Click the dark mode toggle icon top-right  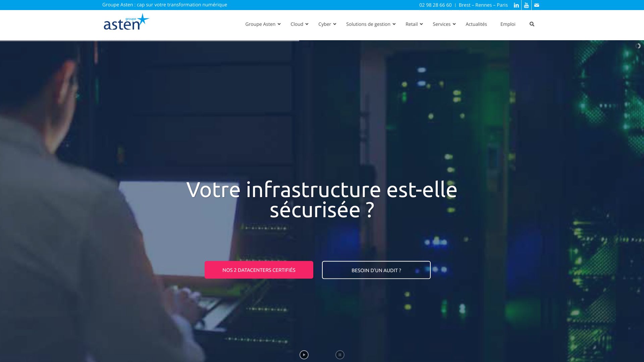[638, 46]
